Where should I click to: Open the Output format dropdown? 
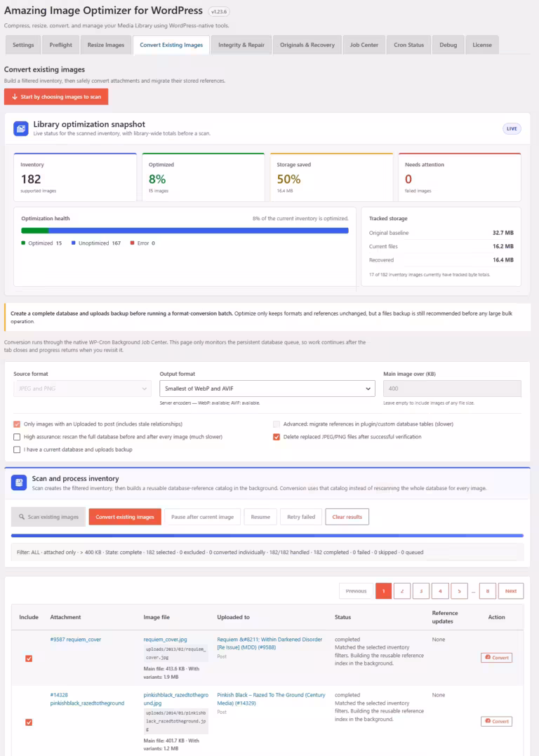coord(267,389)
